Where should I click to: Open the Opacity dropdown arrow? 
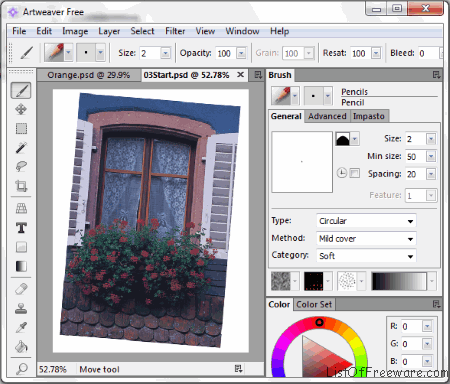coord(241,53)
